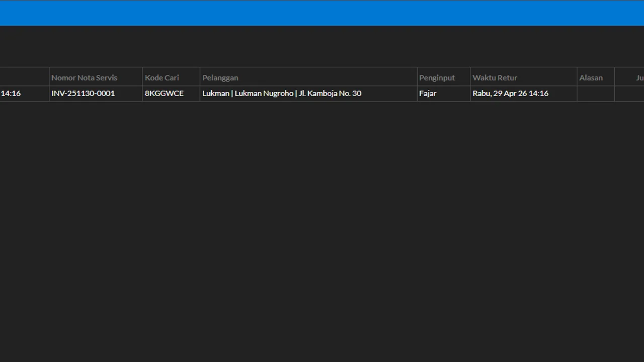
Task: Click empty grid area below the data row
Action: tap(322, 231)
